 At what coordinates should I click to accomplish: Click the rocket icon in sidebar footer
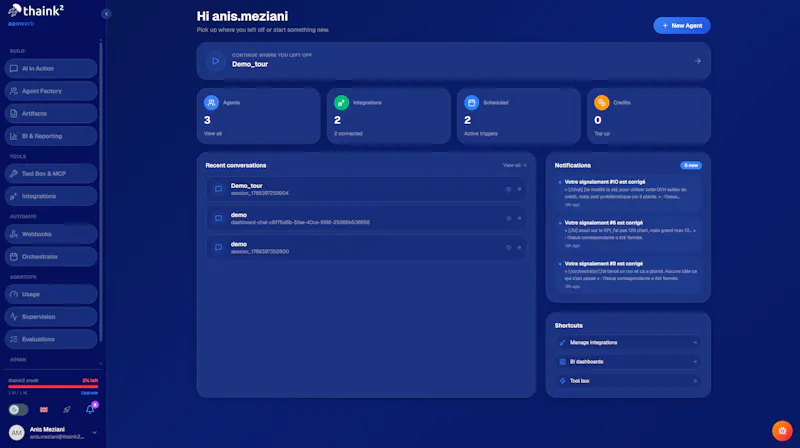67,410
